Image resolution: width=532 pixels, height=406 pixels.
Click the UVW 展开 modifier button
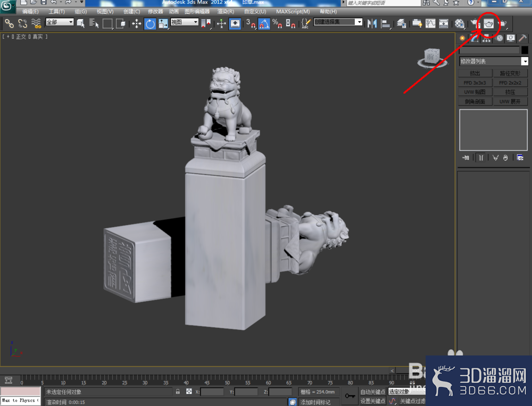[510, 102]
